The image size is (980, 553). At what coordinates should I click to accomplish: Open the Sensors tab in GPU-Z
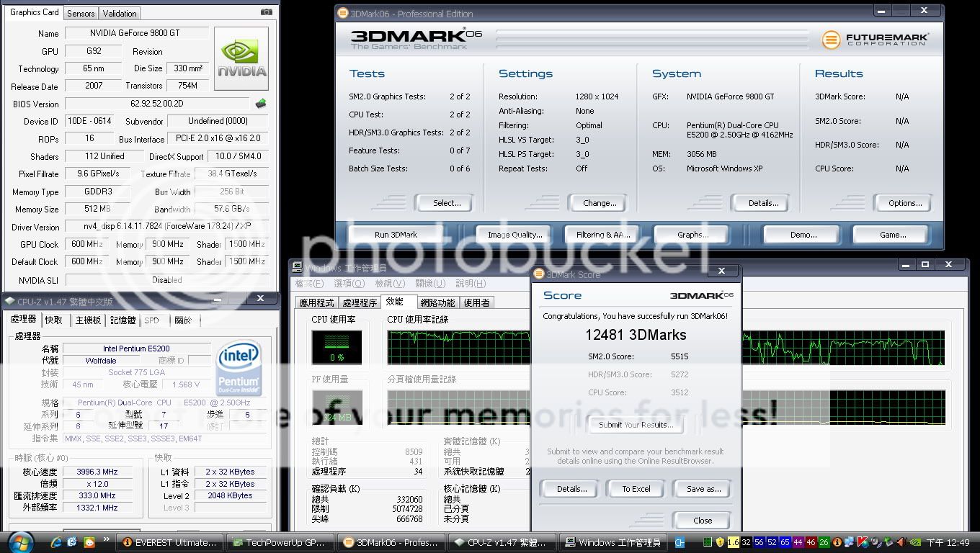(81, 13)
